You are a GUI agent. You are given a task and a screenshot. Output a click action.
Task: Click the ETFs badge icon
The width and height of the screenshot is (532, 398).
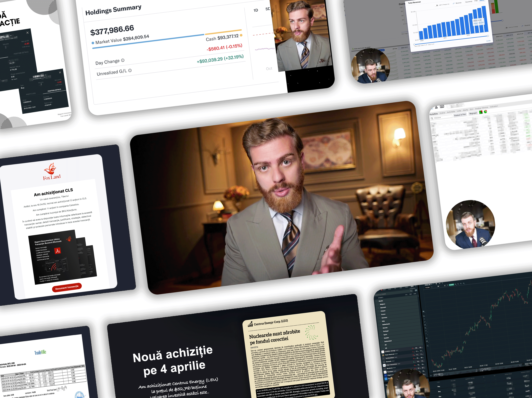point(442,107)
